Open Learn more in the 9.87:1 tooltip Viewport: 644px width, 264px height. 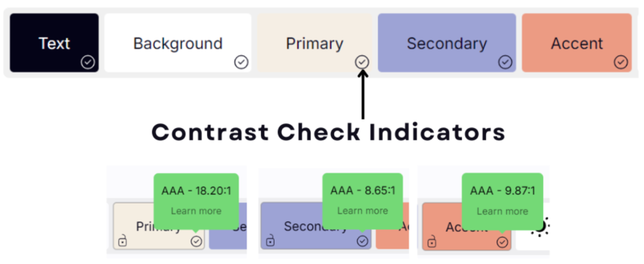click(x=502, y=212)
